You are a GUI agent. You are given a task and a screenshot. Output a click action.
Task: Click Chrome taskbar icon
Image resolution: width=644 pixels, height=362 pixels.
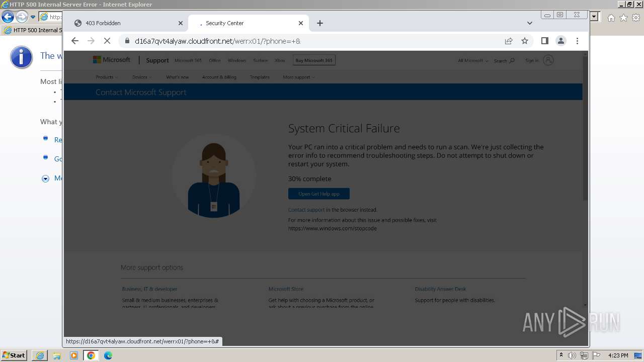(x=91, y=355)
